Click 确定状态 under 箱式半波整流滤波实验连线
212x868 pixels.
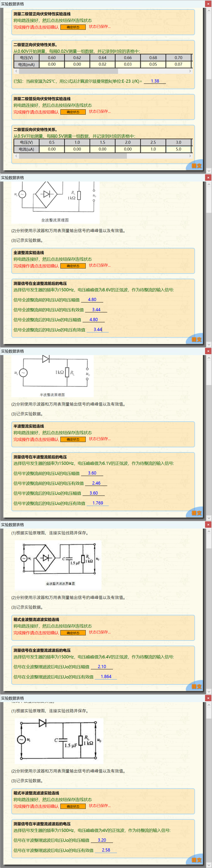[73, 806]
